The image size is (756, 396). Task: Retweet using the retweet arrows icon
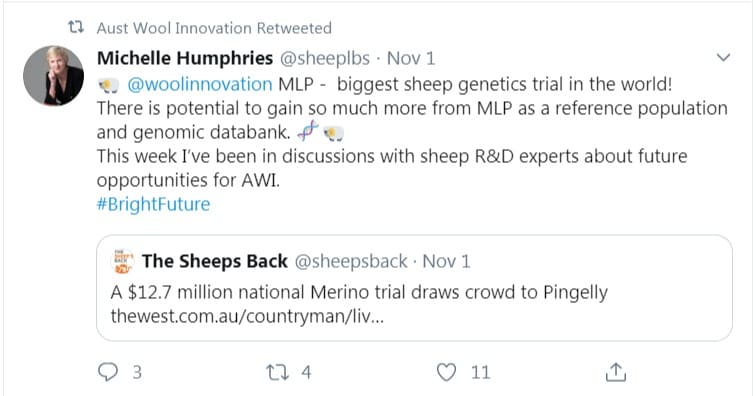(x=277, y=372)
